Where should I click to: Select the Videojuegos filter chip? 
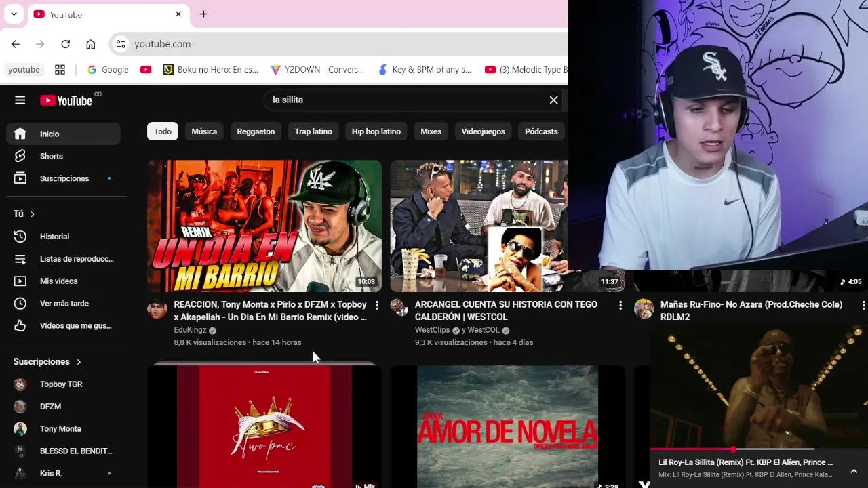484,131
